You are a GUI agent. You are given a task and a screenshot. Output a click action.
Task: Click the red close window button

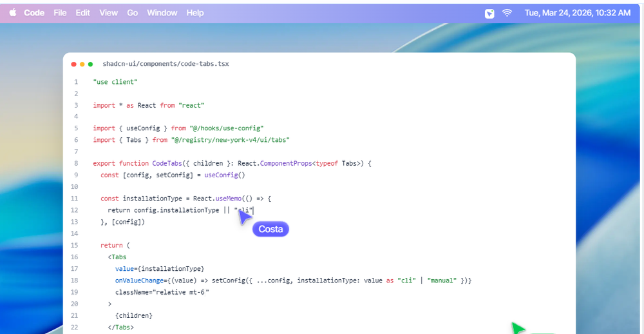click(x=74, y=64)
